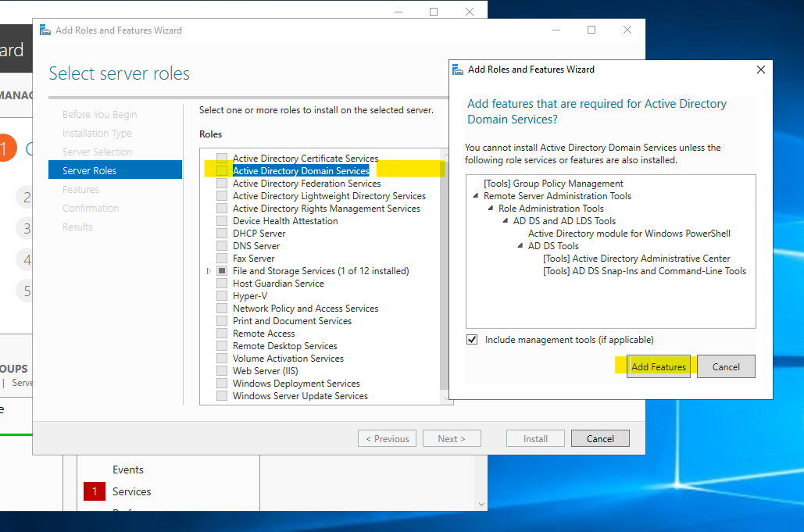Screen dimensions: 804x532
Task: Tick Network Policy and Access Services
Action: (222, 308)
